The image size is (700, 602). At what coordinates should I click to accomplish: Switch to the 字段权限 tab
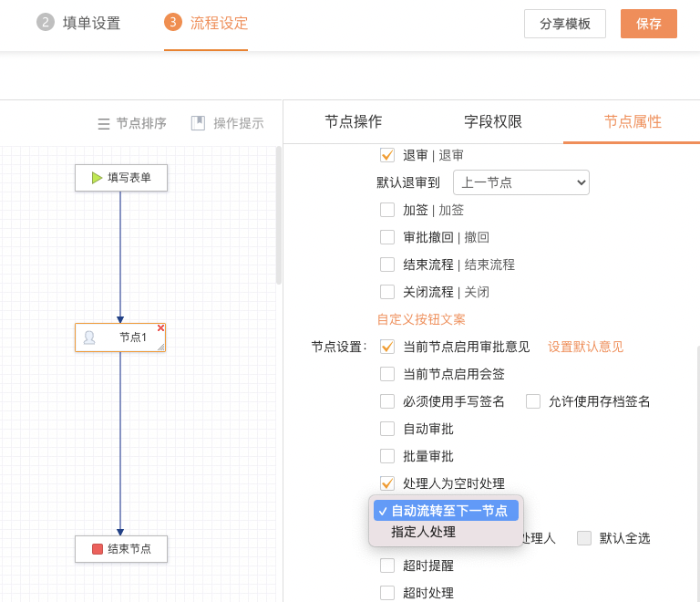coord(493,122)
